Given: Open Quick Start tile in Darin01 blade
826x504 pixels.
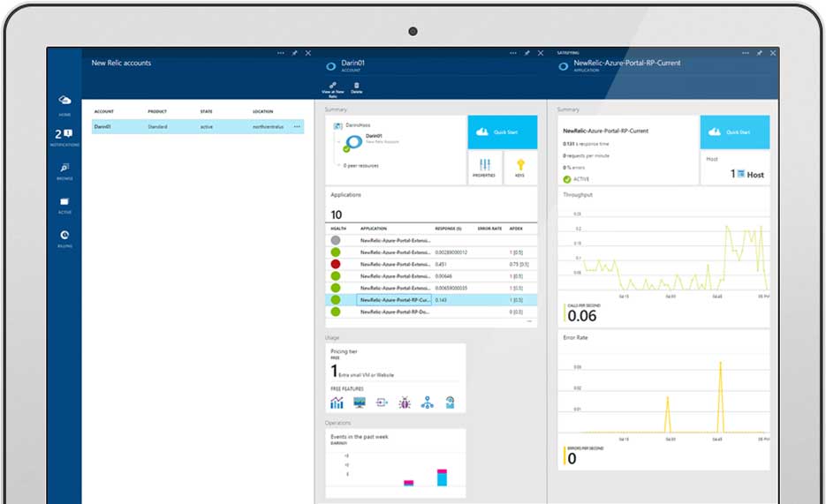Looking at the screenshot, I should tap(503, 132).
